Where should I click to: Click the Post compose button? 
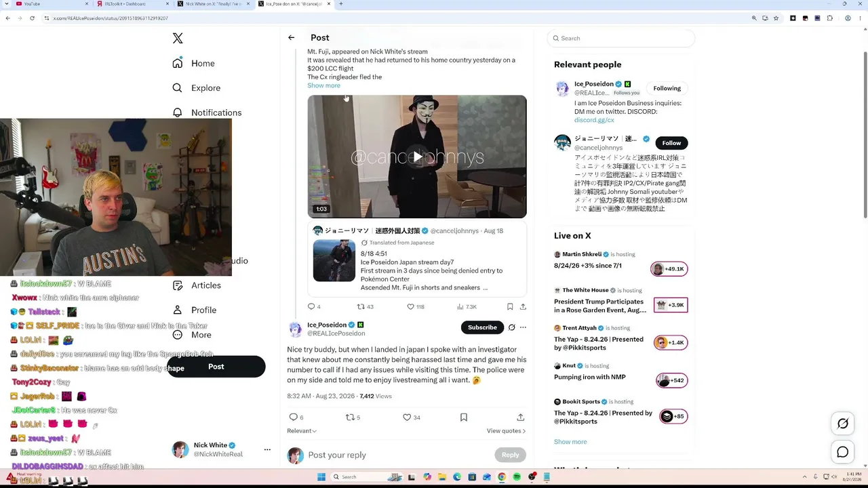point(216,367)
